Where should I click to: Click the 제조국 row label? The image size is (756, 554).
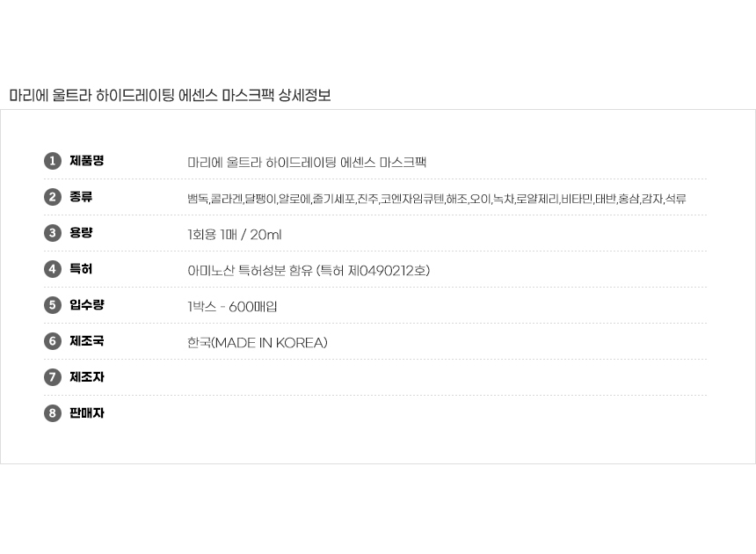pos(86,341)
